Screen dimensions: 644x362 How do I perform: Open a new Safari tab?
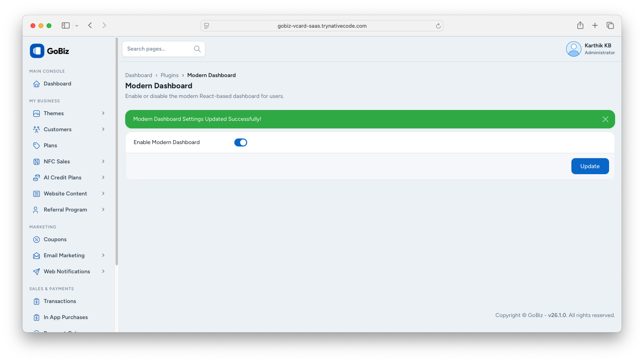(x=595, y=25)
